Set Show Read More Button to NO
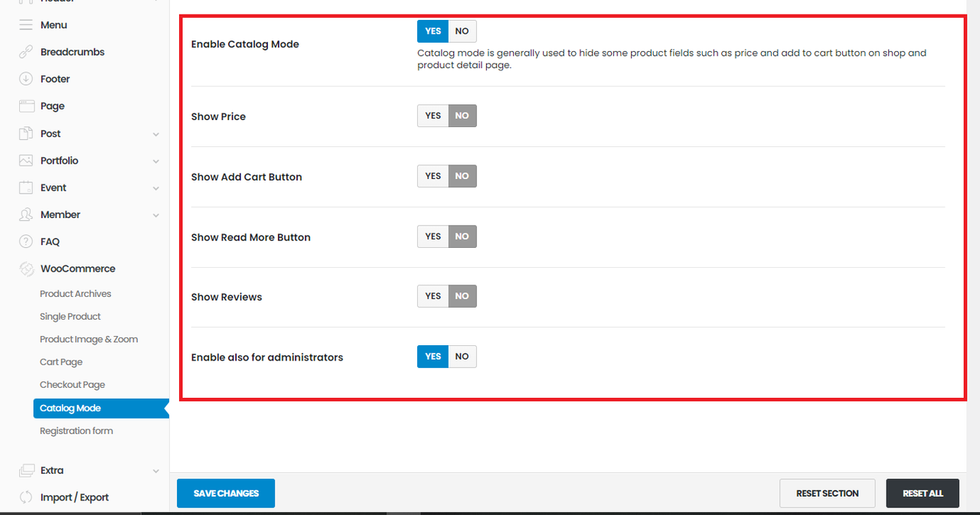The height and width of the screenshot is (515, 980). [x=462, y=236]
